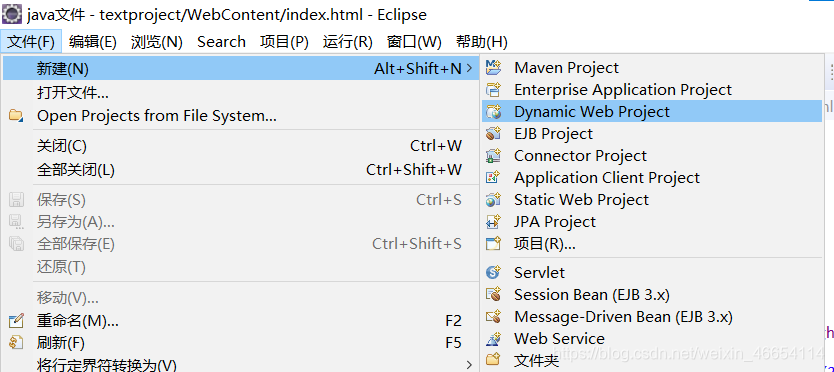Create a new JPA Project
The height and width of the screenshot is (372, 834).
(x=652, y=221)
